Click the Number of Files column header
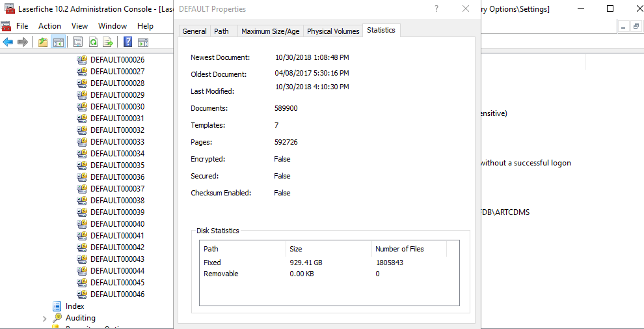Image resolution: width=644 pixels, height=329 pixels. (400, 249)
